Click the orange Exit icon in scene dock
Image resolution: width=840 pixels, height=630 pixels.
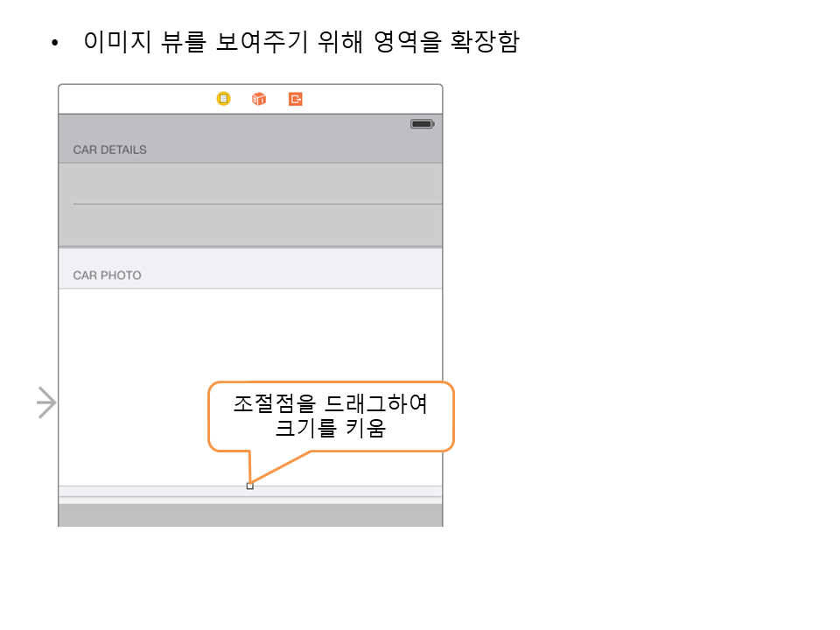[296, 99]
